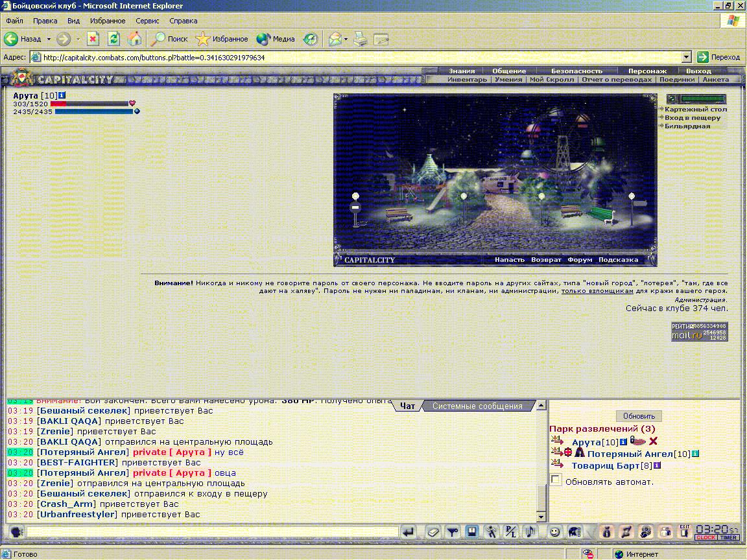Open the Персонаж tab
The height and width of the screenshot is (560, 747).
click(x=647, y=71)
